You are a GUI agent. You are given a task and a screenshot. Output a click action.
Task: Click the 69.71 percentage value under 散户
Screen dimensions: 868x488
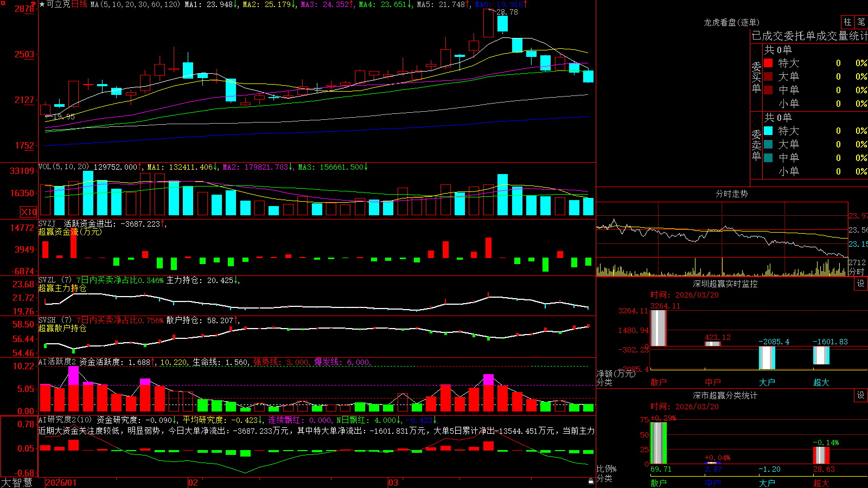(x=661, y=469)
